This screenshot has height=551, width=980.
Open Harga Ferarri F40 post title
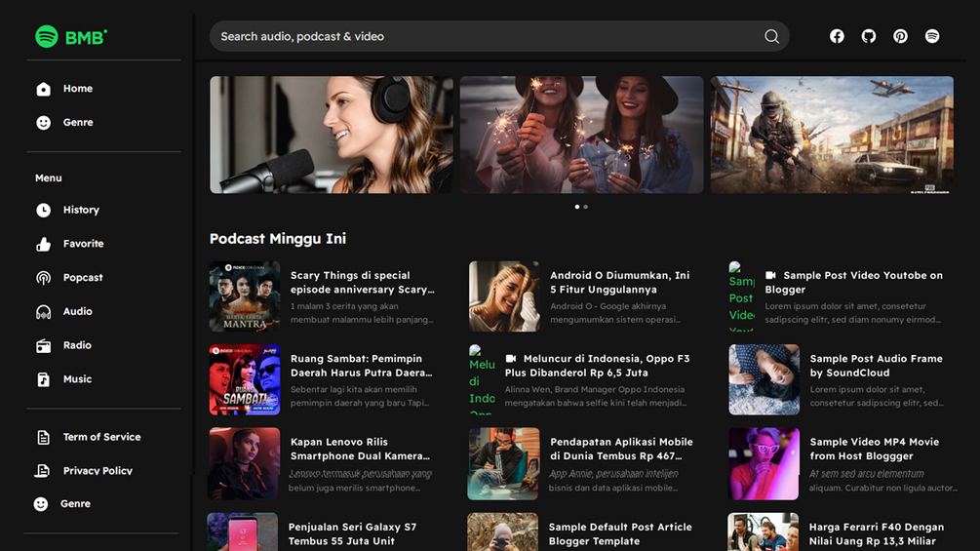click(x=877, y=534)
